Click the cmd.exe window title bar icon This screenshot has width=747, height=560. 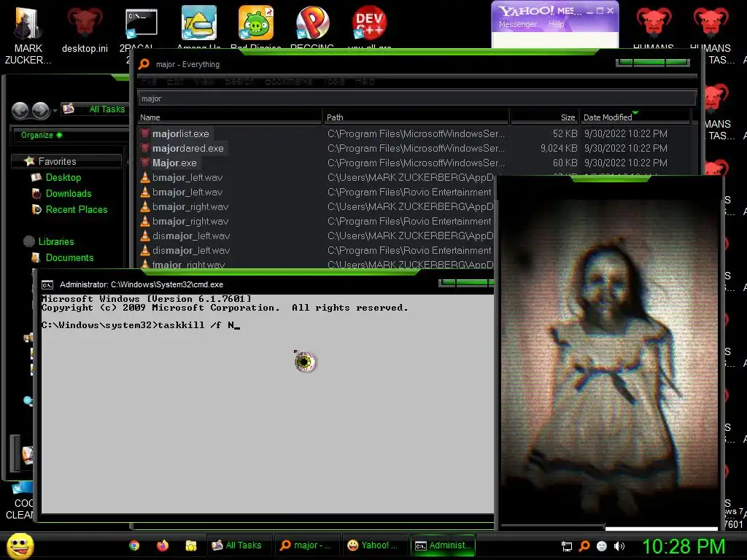click(47, 285)
